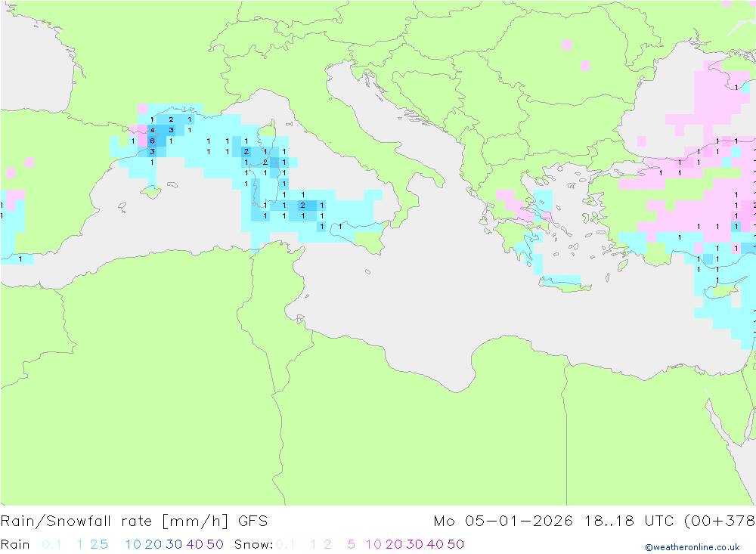Click the 'Mo 05-01-2026' forecast date text
756x554 pixels.
click(503, 522)
